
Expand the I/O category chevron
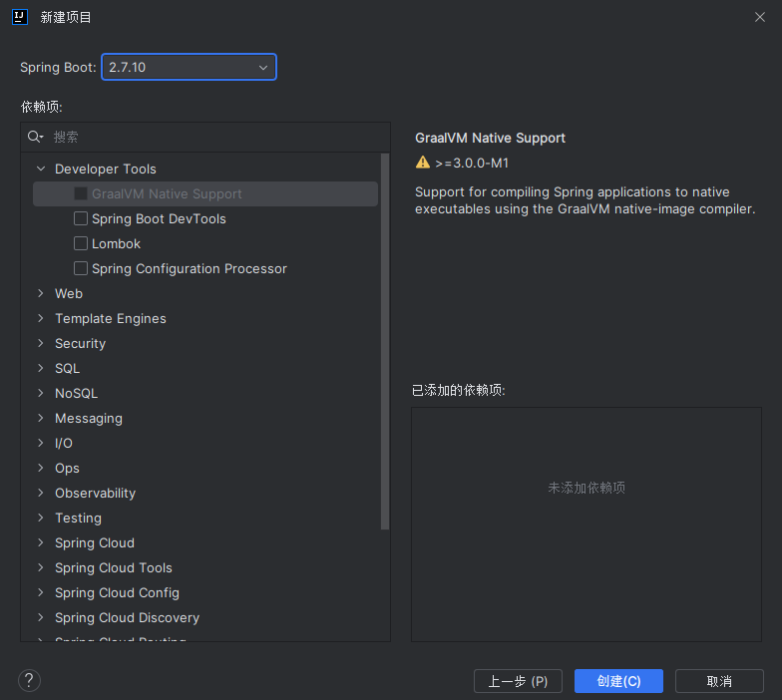(x=41, y=443)
